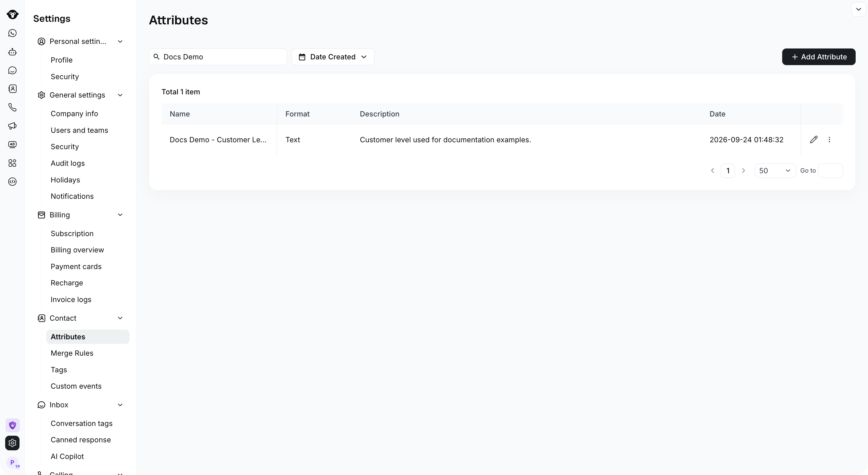Open the 50 per page dropdown
Viewport: 868px width, 475px height.
(775, 171)
